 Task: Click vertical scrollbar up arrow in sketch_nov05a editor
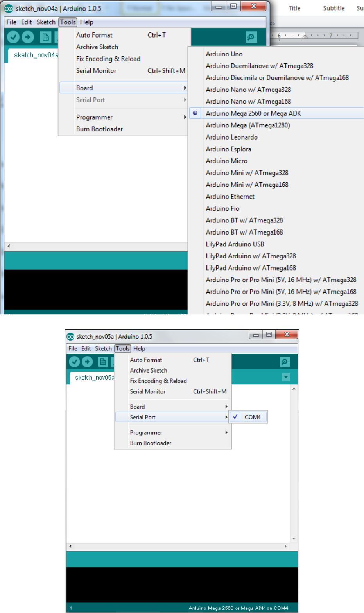click(x=294, y=389)
